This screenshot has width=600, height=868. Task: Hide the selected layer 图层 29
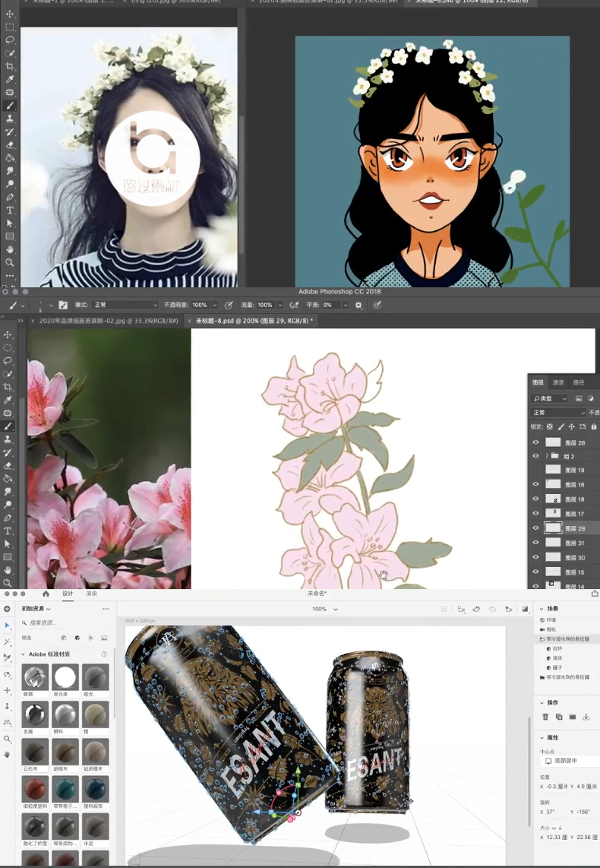535,528
